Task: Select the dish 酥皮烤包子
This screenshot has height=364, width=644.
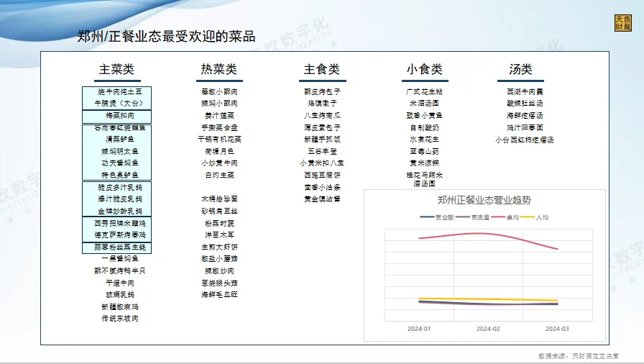Action: pos(322,91)
